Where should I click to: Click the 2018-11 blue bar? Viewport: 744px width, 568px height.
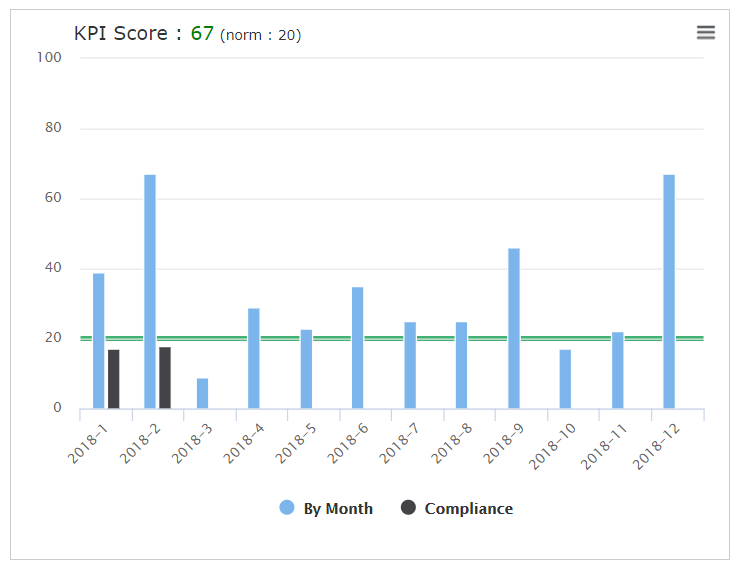pos(618,370)
